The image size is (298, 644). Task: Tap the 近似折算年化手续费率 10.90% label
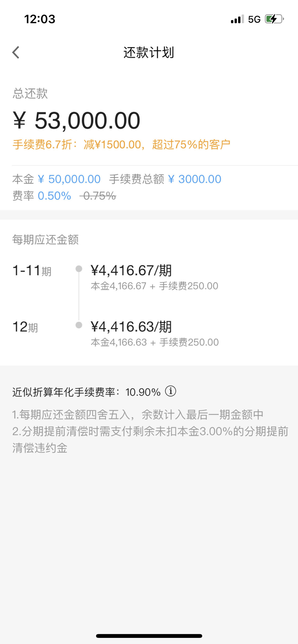pyautogui.click(x=86, y=392)
